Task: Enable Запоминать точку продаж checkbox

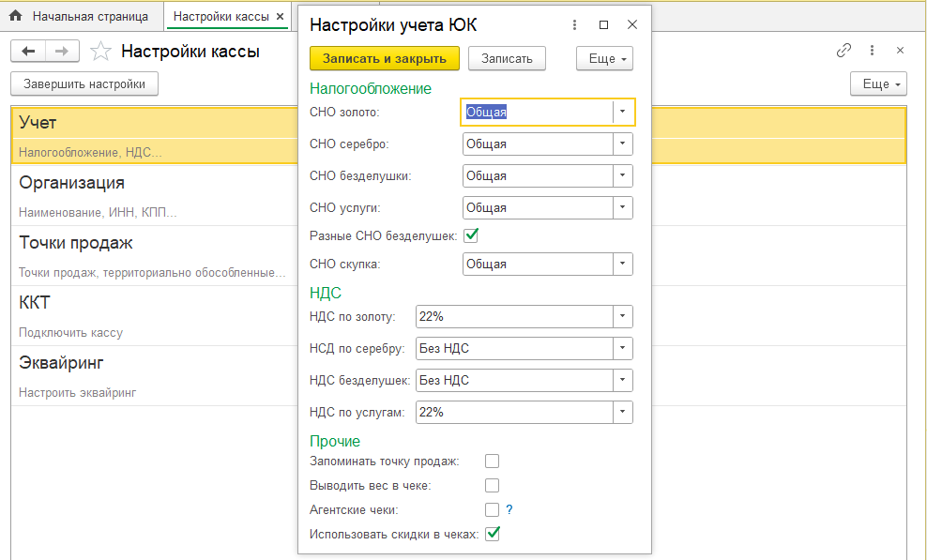Action: click(492, 462)
